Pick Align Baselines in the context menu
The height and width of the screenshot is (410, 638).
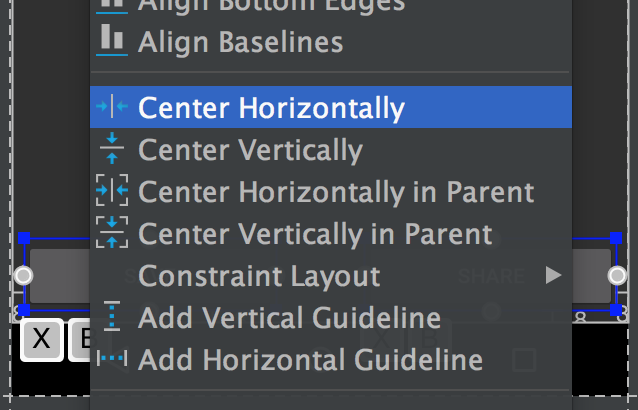coord(240,42)
